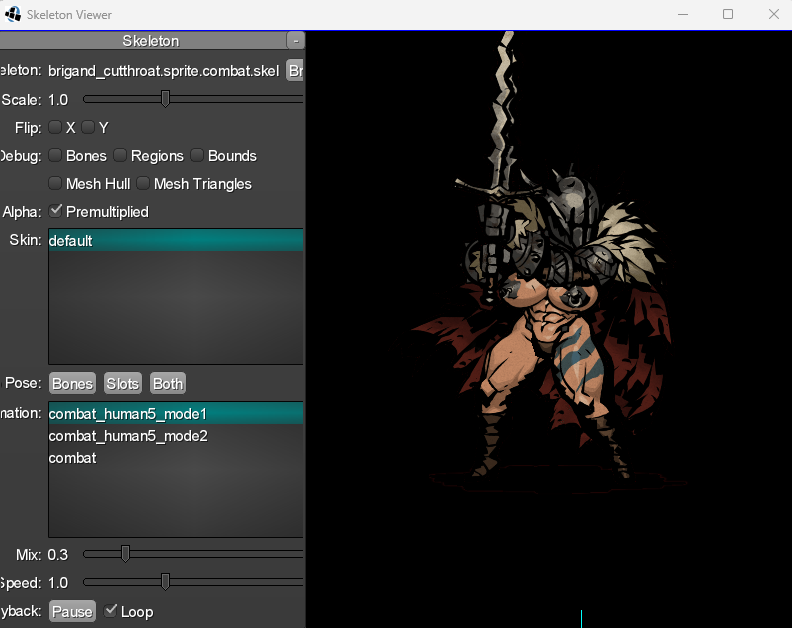This screenshot has height=628, width=792.
Task: Pause the animation playback
Action: point(72,611)
